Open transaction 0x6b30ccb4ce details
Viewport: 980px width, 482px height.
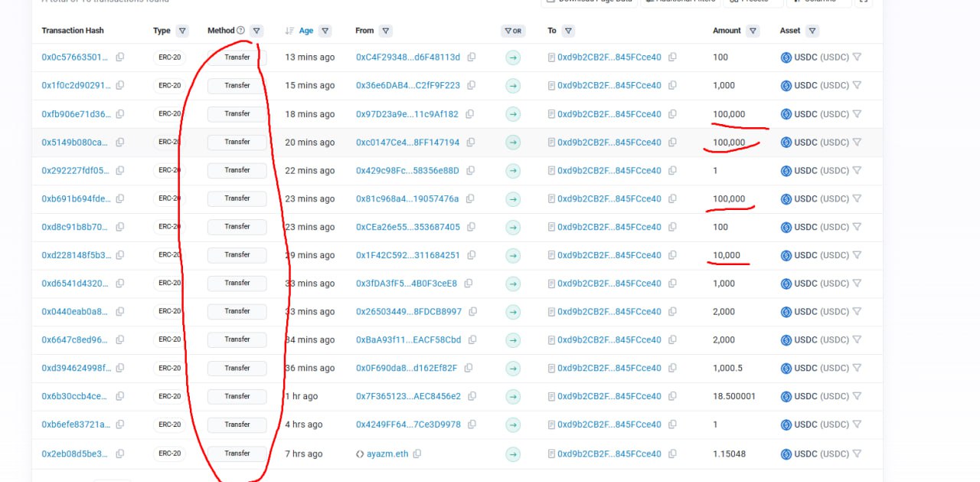(x=76, y=397)
